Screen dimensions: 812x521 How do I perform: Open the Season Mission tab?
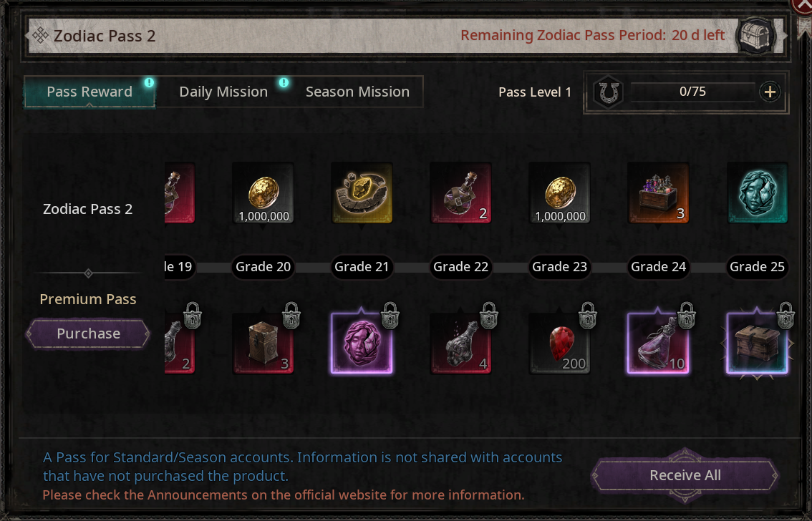(x=357, y=92)
